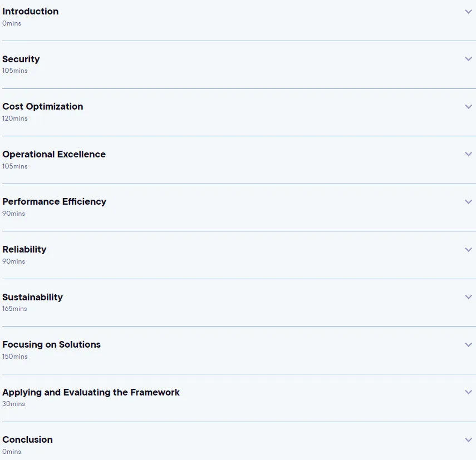Expand the Operational Excellence chevron
This screenshot has height=460, width=476.
[468, 154]
